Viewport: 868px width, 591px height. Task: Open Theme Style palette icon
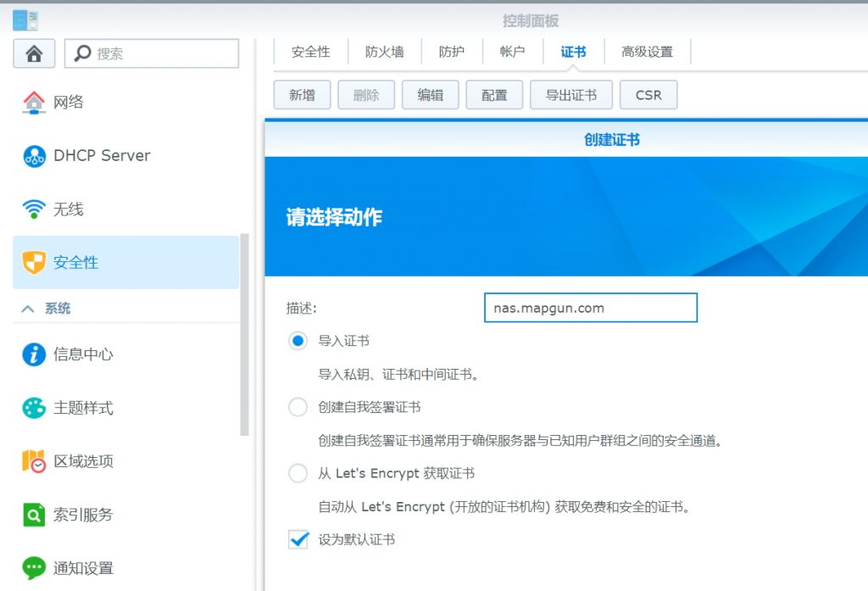pos(34,408)
